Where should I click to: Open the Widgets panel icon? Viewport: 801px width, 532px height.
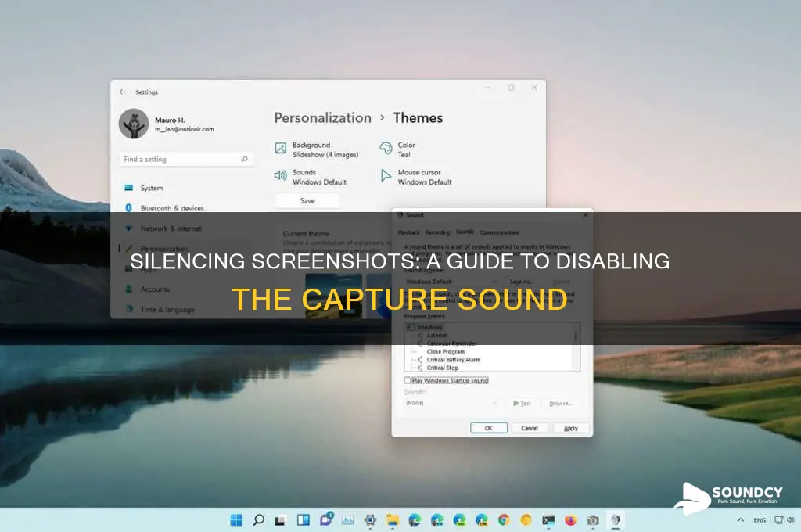click(x=304, y=520)
